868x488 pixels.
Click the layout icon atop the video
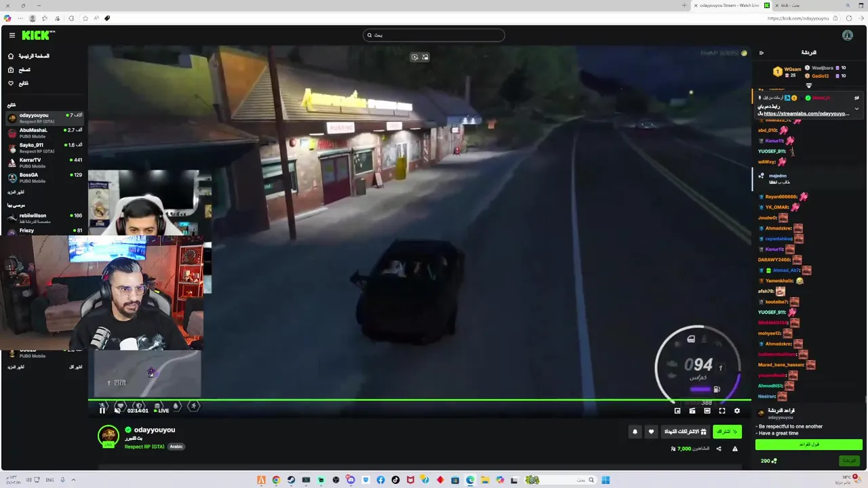coord(425,57)
